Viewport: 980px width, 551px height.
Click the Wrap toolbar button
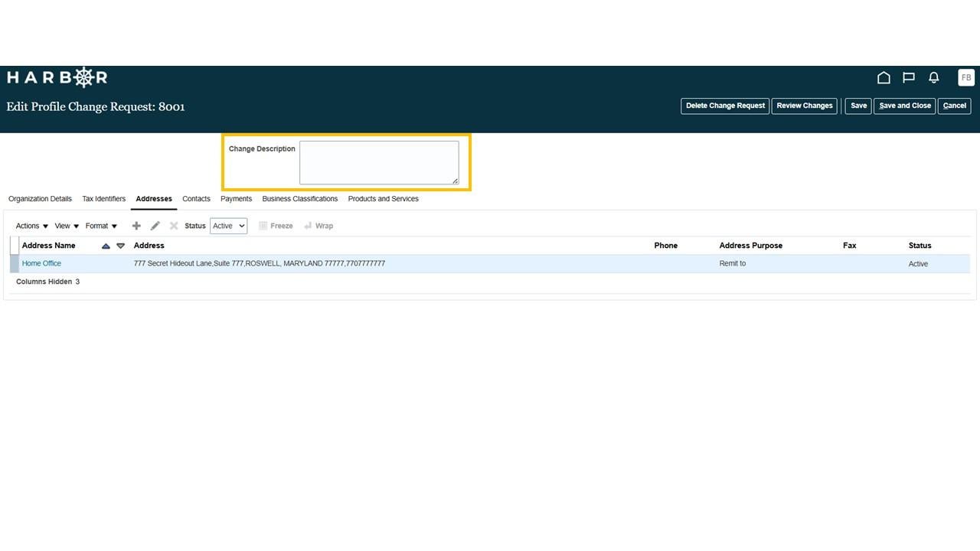click(x=318, y=226)
